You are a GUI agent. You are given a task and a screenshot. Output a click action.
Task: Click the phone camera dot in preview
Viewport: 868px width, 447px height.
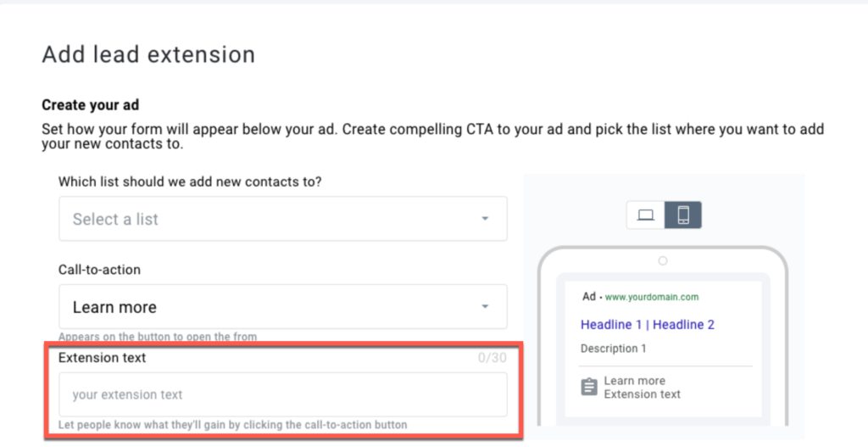point(663,261)
